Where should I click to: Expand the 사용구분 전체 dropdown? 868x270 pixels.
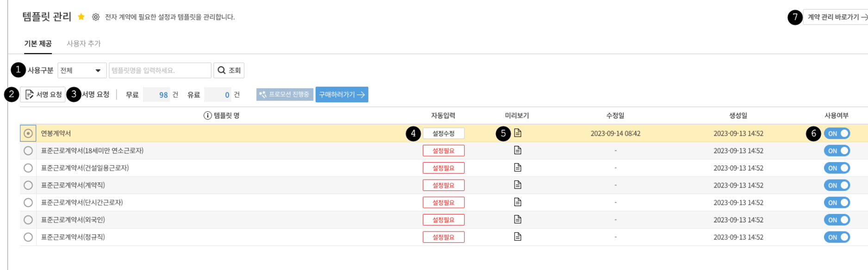click(x=81, y=70)
